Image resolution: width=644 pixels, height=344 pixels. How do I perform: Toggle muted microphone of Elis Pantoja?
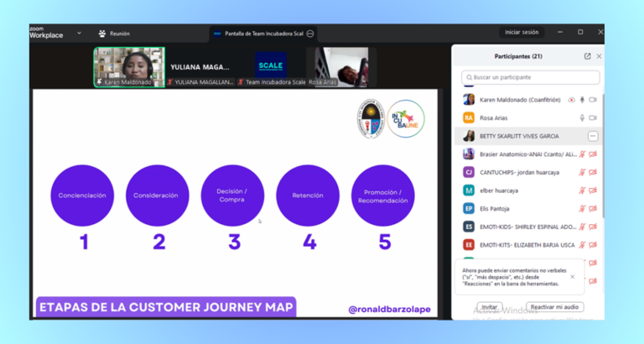(582, 208)
